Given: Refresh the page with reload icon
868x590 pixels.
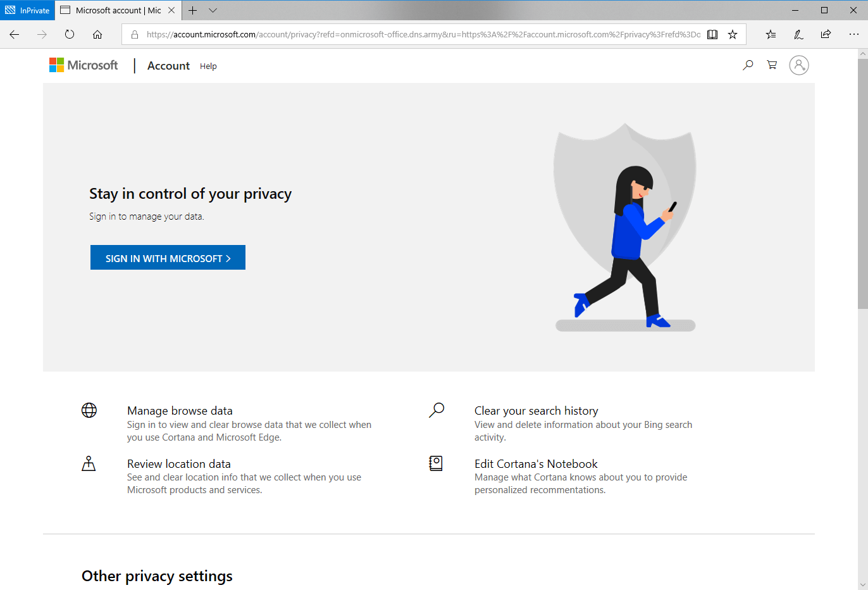Looking at the screenshot, I should (x=70, y=34).
